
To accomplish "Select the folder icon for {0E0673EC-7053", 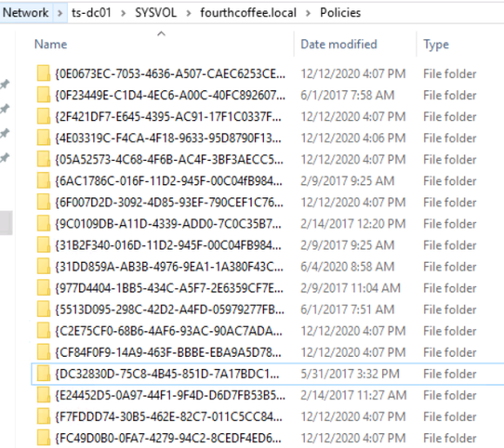I will (44, 73).
